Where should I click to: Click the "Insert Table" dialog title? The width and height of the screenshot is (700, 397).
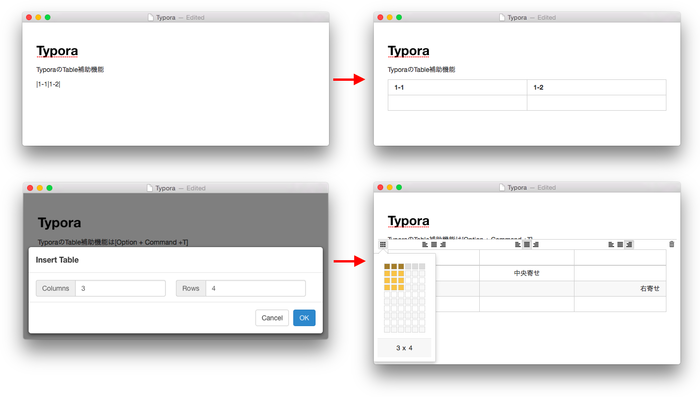point(57,260)
